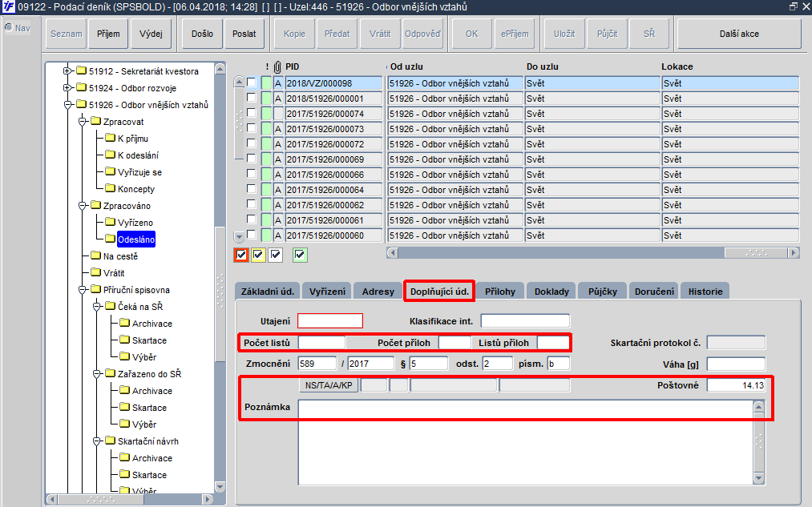This screenshot has height=507, width=812.
Task: Click the red filter checkbox icon
Action: (240, 255)
